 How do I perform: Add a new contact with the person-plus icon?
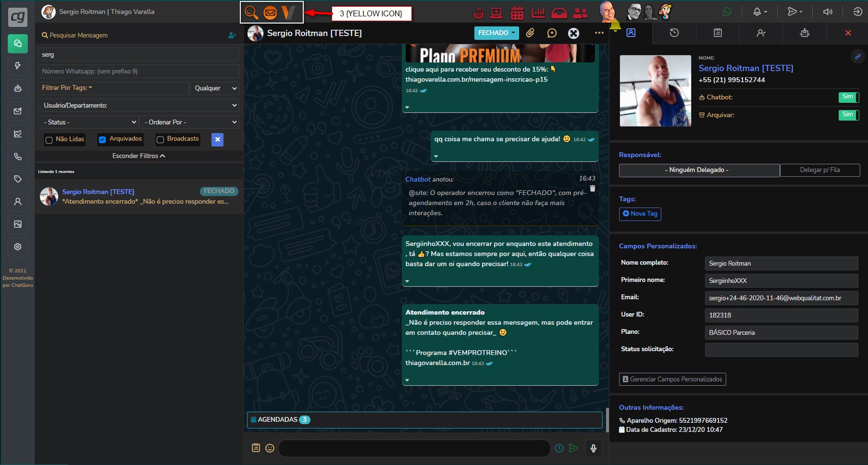coord(232,35)
